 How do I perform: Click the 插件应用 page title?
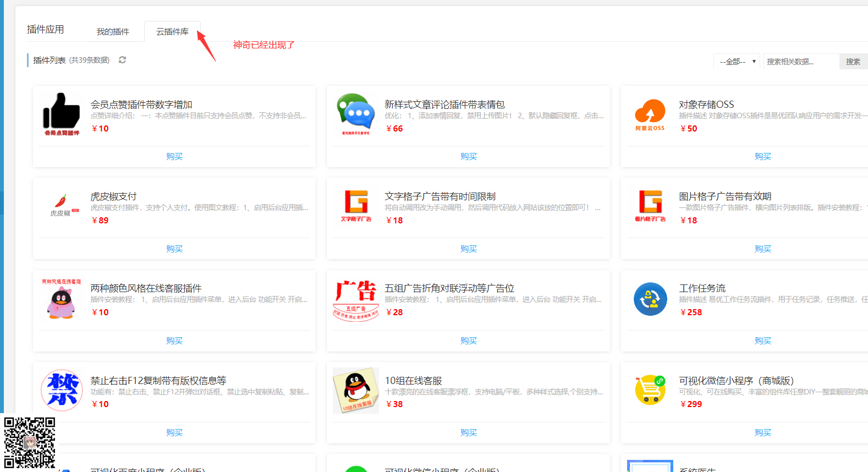[x=45, y=30]
